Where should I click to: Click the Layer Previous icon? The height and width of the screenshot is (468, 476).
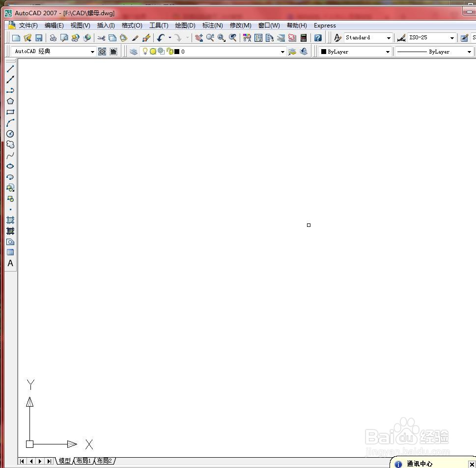point(303,52)
